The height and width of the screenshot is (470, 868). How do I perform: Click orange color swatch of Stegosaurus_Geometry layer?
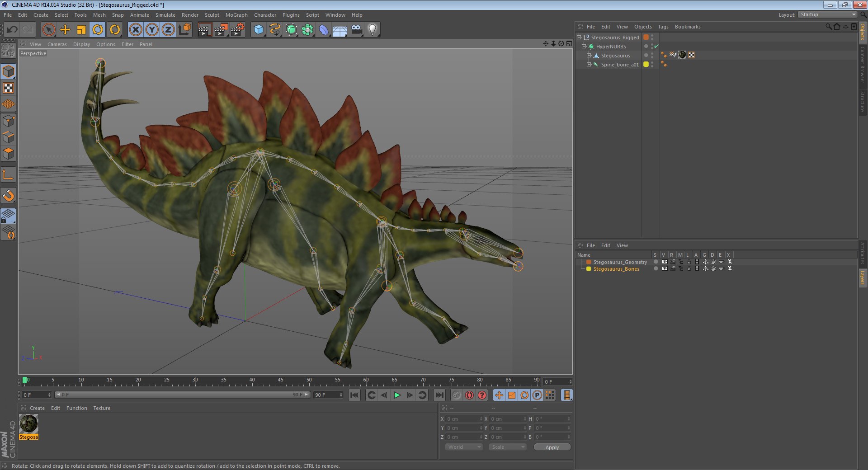[589, 262]
